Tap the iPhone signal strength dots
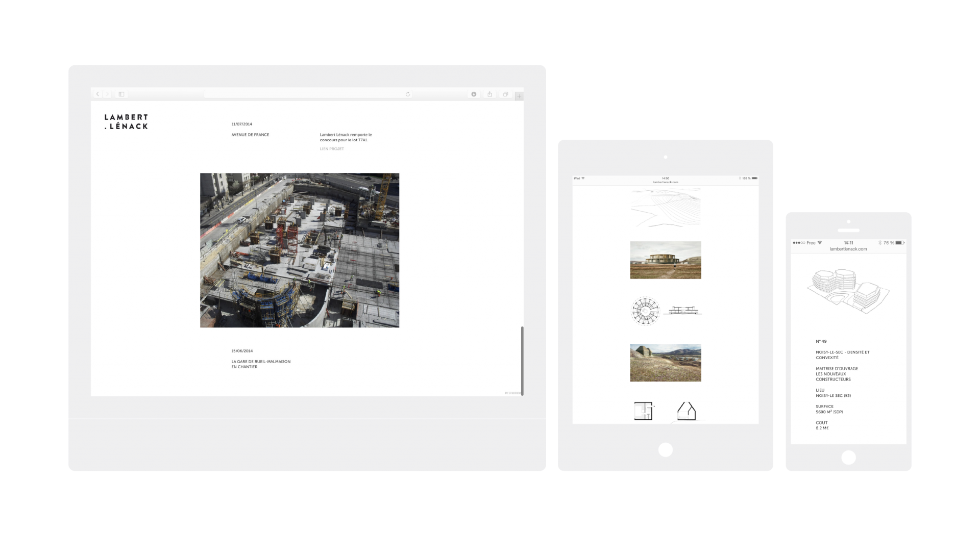The width and height of the screenshot is (980, 557). (x=799, y=243)
